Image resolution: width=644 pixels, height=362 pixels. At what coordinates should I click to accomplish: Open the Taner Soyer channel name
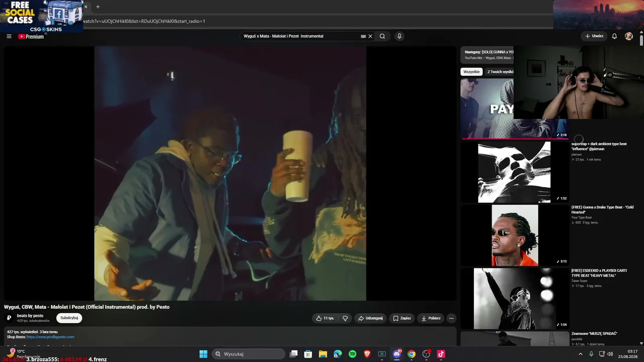pyautogui.click(x=579, y=281)
